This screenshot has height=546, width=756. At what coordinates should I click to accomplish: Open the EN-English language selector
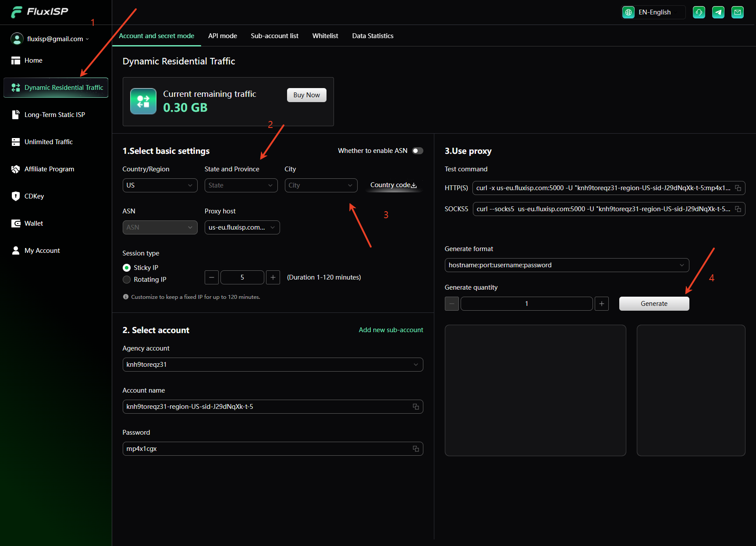(653, 12)
